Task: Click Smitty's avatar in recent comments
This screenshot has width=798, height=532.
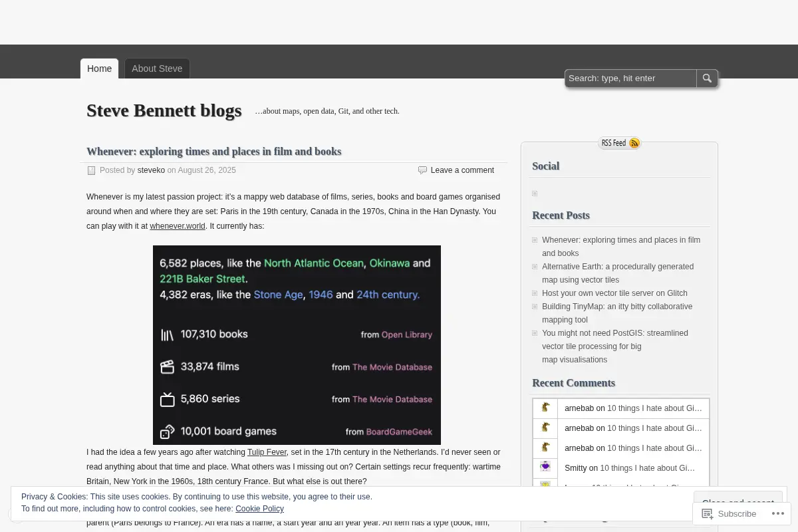Action: (x=545, y=468)
